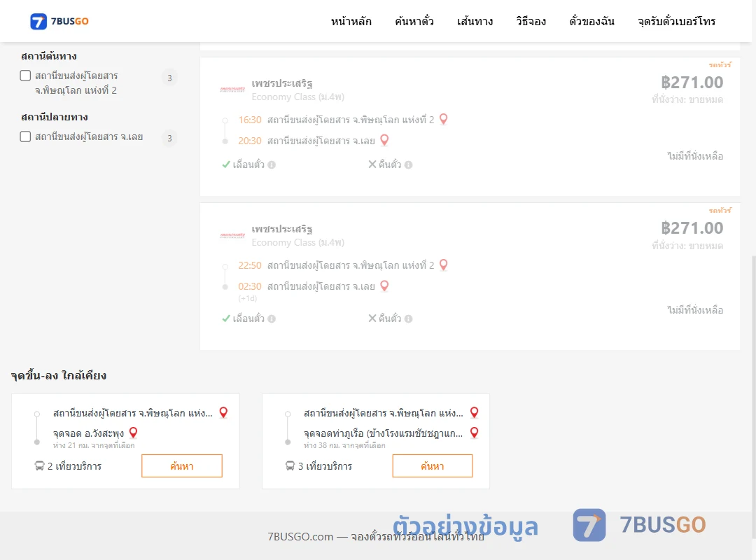Open the ค้นหาตั๋ว menu item
Image resolution: width=756 pixels, height=560 pixels.
click(414, 21)
